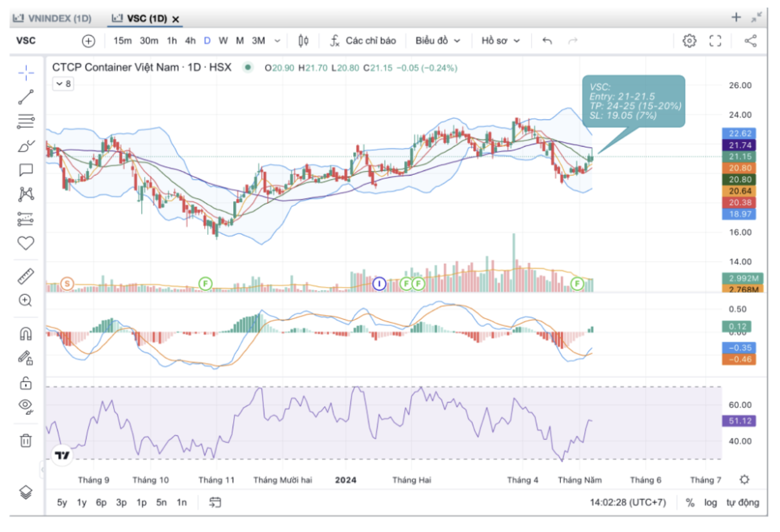
Task: Add a new chart tab
Action: click(736, 18)
